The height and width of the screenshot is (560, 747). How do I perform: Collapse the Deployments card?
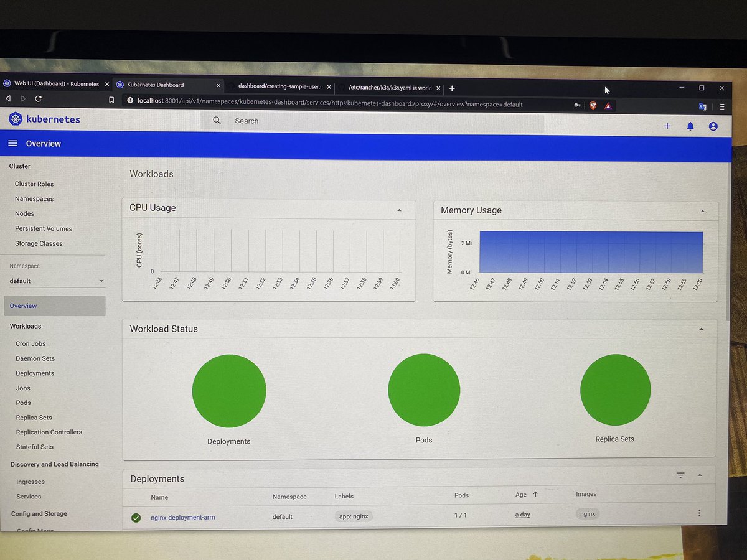tap(700, 475)
